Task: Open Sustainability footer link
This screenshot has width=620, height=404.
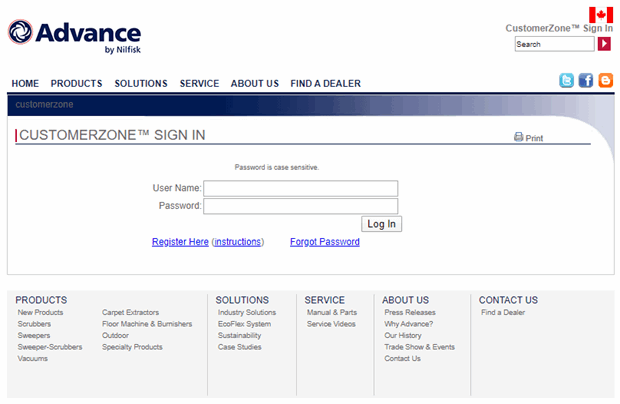Action: tap(240, 335)
